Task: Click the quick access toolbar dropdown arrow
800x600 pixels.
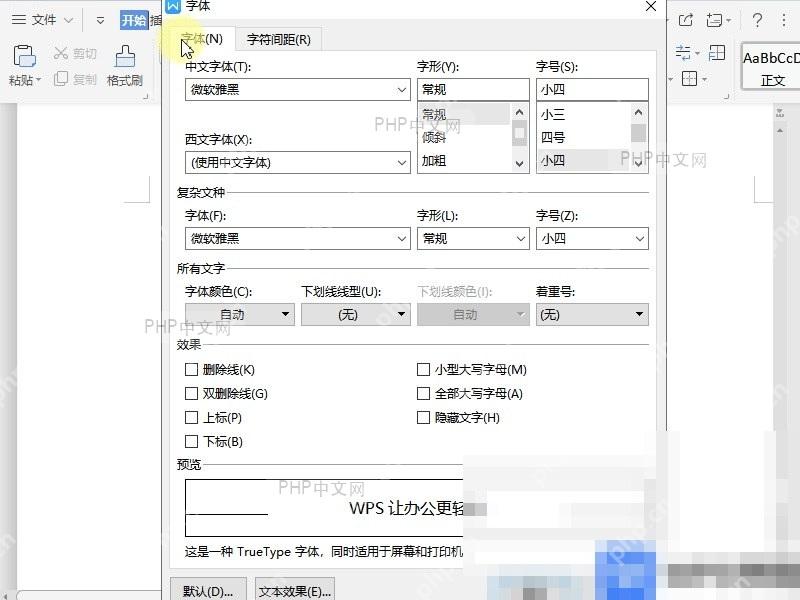Action: coord(100,20)
